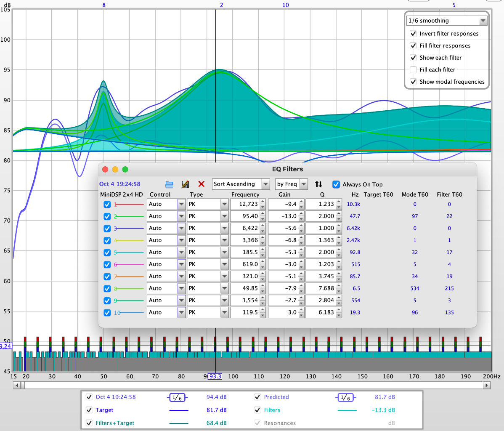This screenshot has height=431, width=504.
Task: Delete filters with red X icon
Action: pos(202,184)
